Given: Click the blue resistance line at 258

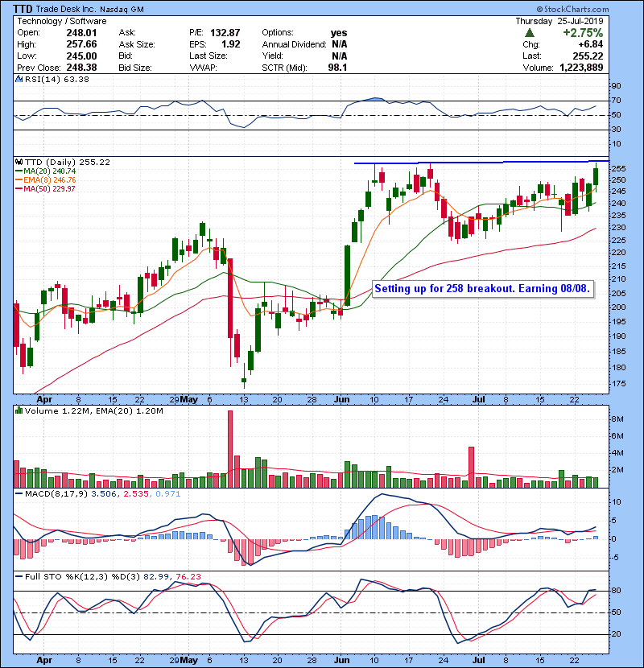Looking at the screenshot, I should click(481, 163).
